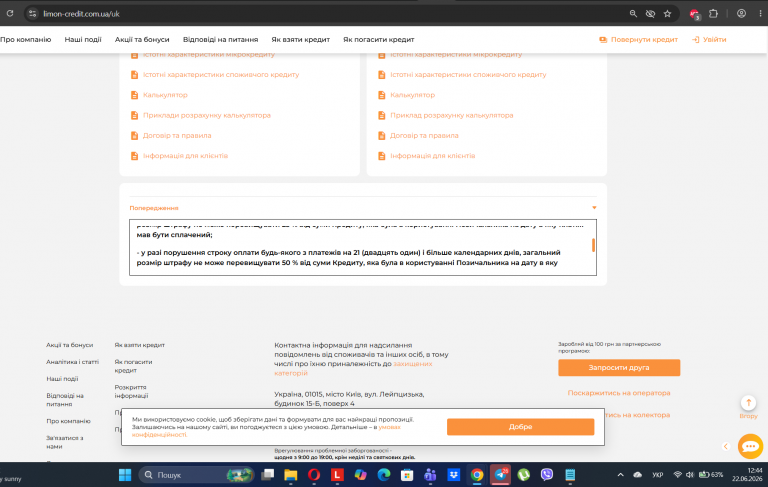
Task: Open Microsoft Teams from the taskbar
Action: pos(430,475)
